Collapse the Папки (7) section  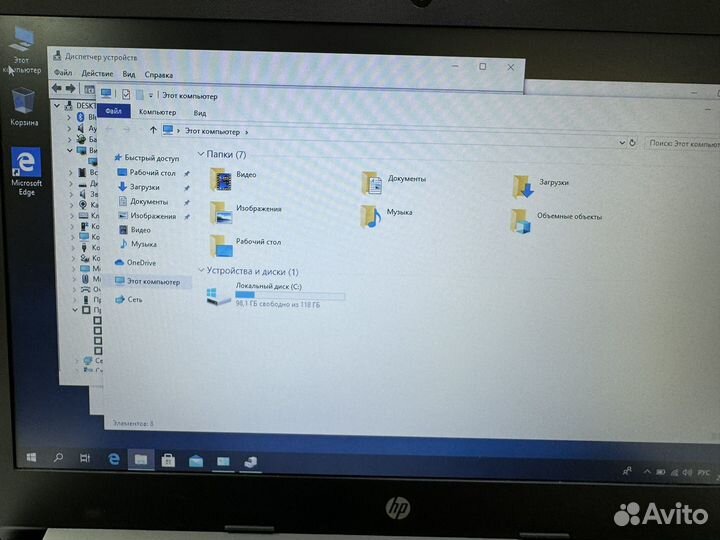tap(201, 154)
